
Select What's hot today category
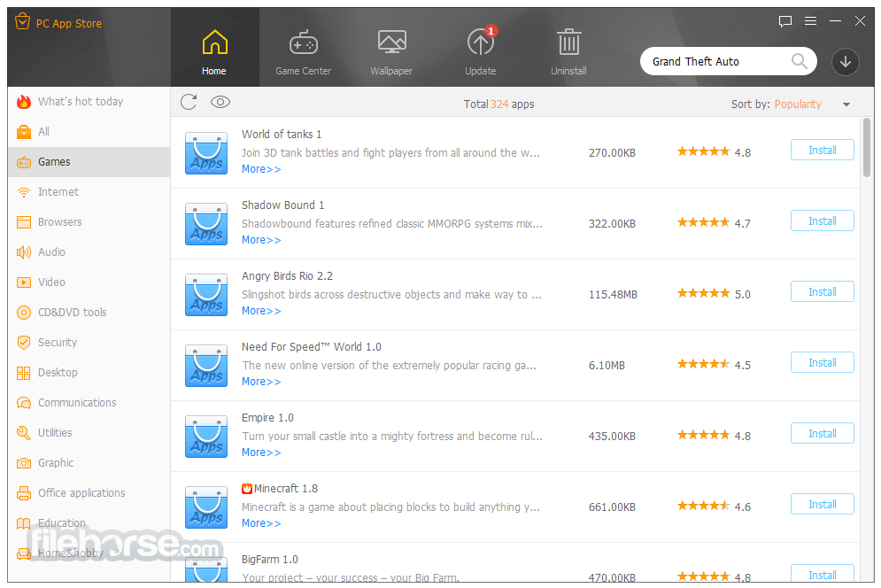click(89, 102)
